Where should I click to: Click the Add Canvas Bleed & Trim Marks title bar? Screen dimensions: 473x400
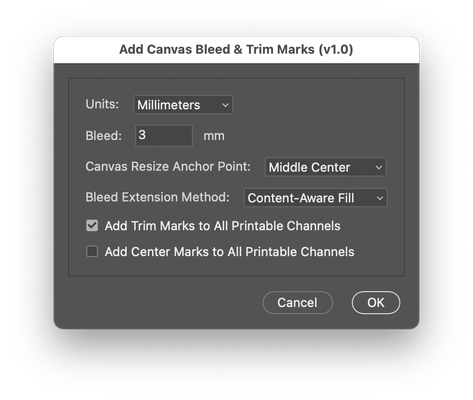click(236, 50)
